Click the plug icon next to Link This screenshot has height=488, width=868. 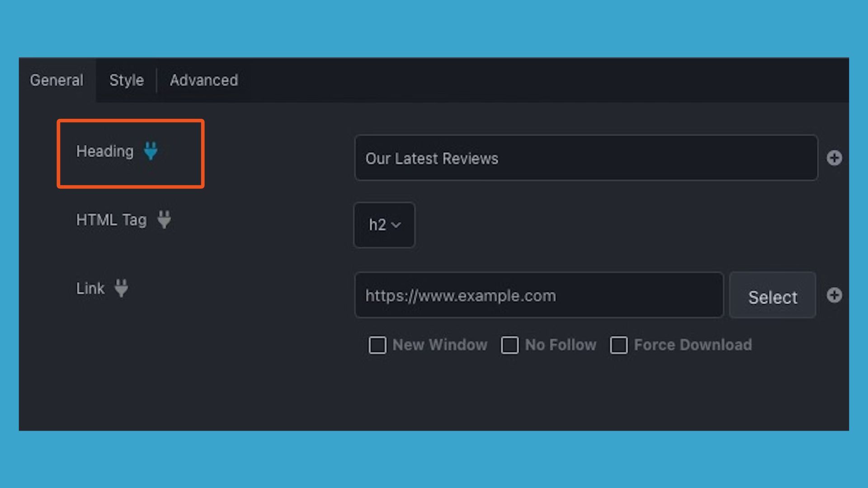121,288
